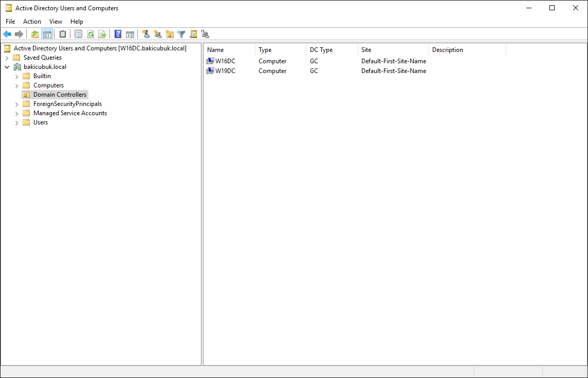588x378 pixels.
Task: Click the clipboard icon in the toolbar
Action: pos(63,34)
